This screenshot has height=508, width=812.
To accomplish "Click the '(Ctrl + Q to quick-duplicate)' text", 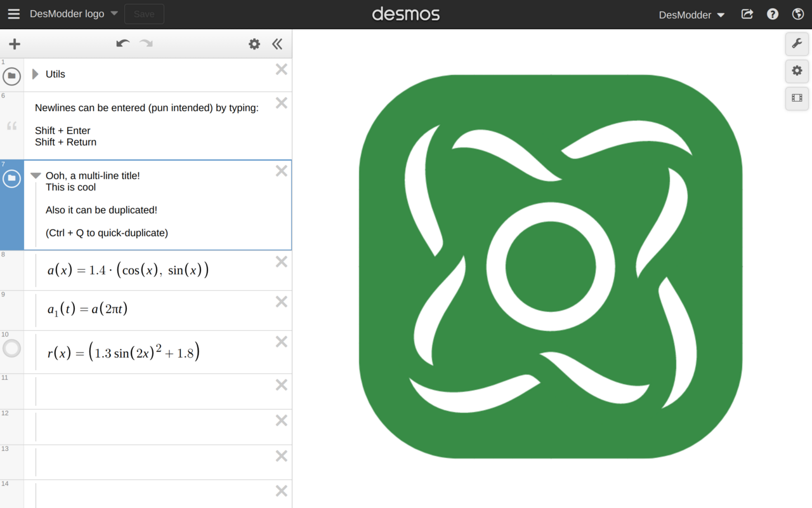I will (107, 233).
